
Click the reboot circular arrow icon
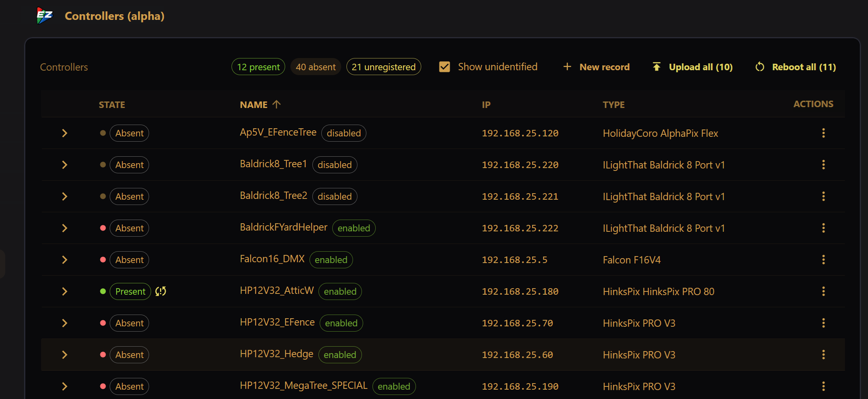coord(760,67)
